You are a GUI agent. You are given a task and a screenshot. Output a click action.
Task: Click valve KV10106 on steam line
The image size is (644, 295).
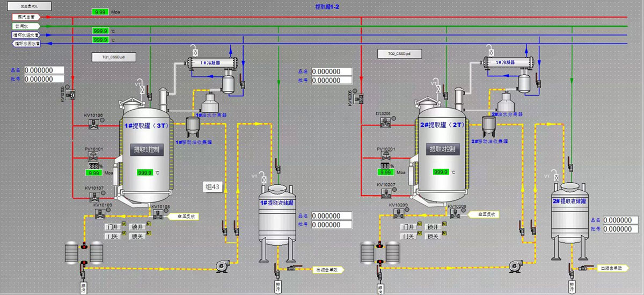tap(94, 124)
